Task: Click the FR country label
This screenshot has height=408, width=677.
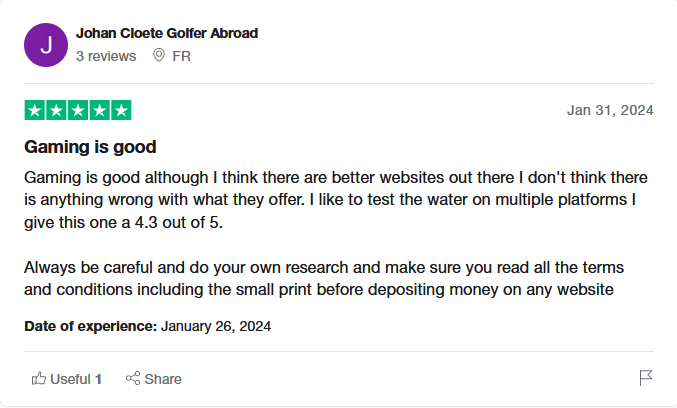Action: (181, 56)
